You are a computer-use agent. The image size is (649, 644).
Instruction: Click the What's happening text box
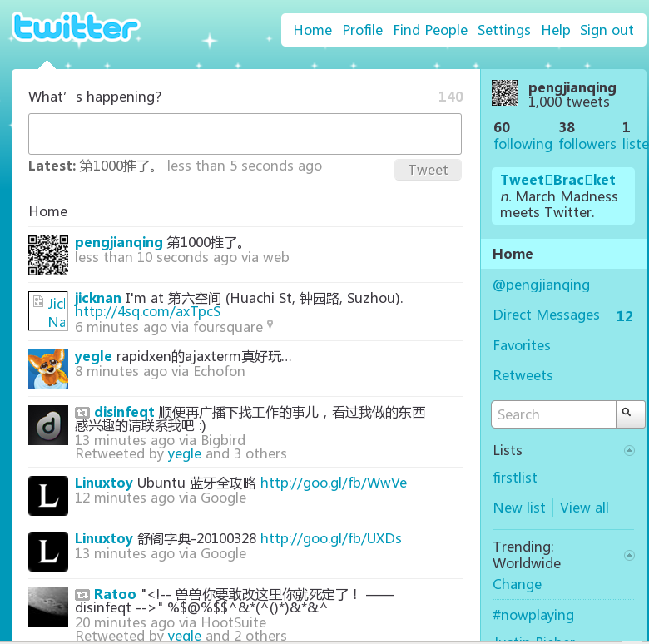coord(245,134)
